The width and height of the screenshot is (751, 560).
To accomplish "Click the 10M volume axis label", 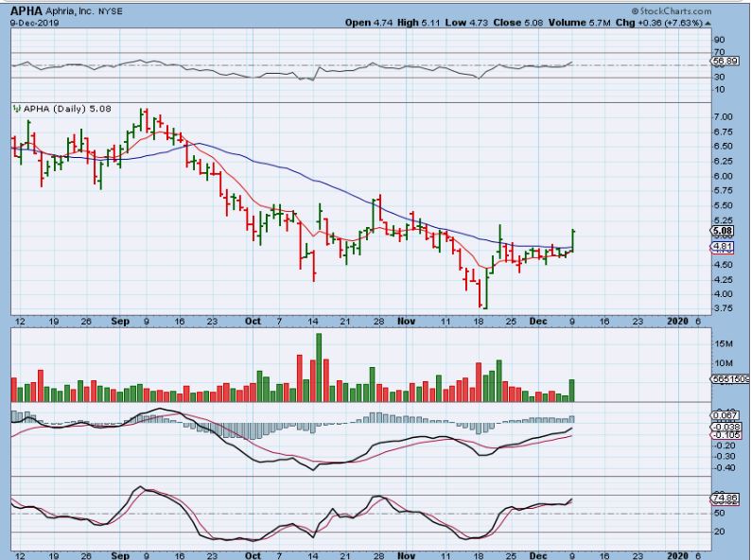I will click(724, 362).
